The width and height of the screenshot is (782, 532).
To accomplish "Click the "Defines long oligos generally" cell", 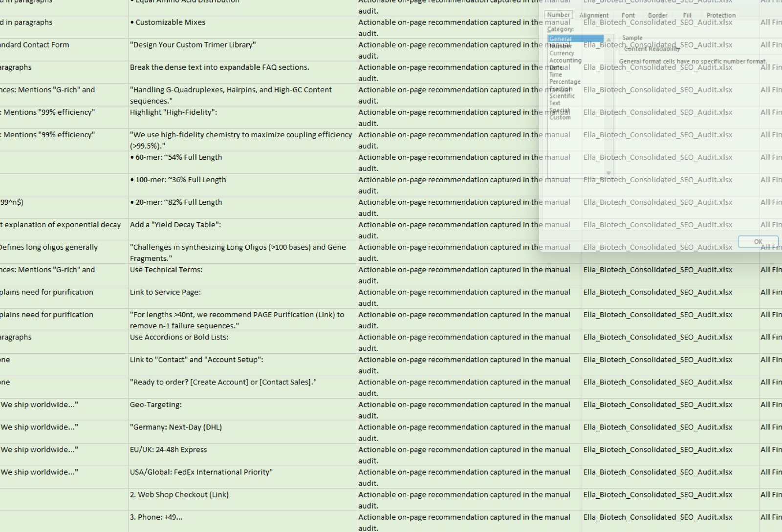I will tap(64, 253).
